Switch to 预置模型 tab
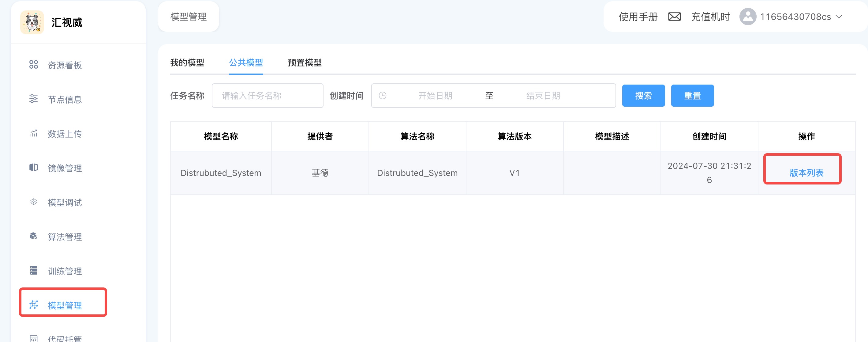This screenshot has height=342, width=868. pyautogui.click(x=304, y=63)
